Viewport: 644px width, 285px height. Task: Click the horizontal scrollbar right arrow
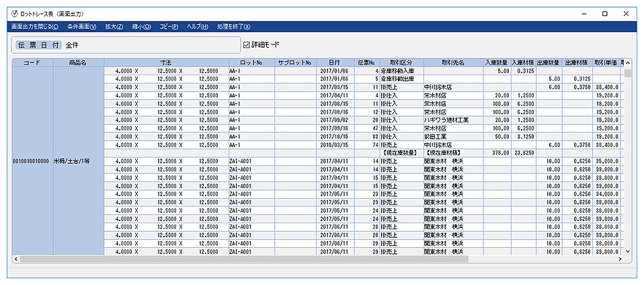(620, 259)
